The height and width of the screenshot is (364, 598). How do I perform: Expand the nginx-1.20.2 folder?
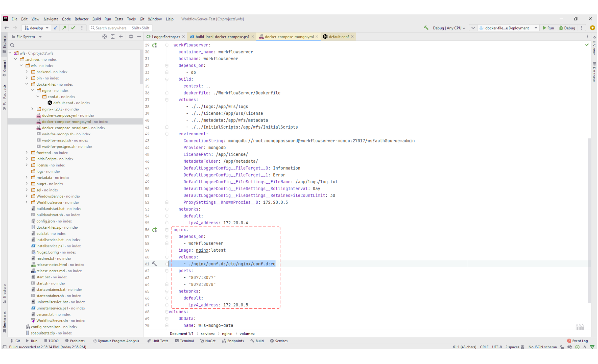coord(33,109)
